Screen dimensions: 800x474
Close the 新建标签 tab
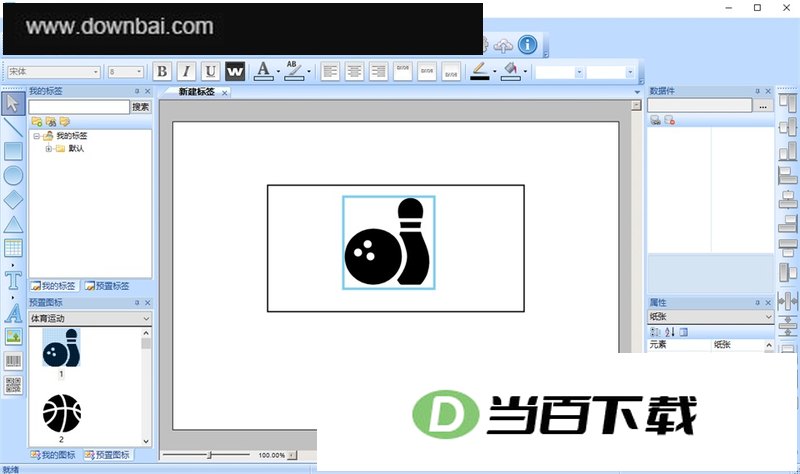coord(224,93)
